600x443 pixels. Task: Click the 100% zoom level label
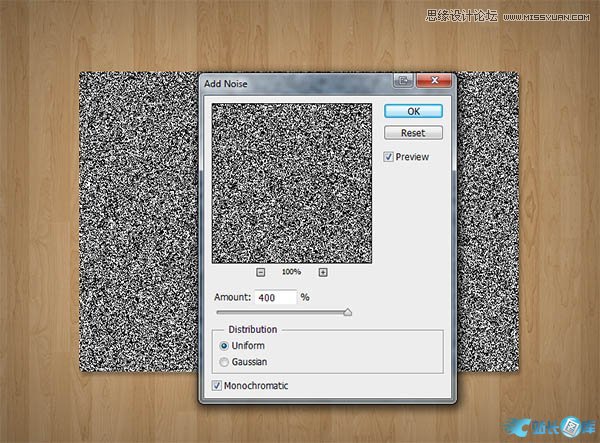[292, 272]
